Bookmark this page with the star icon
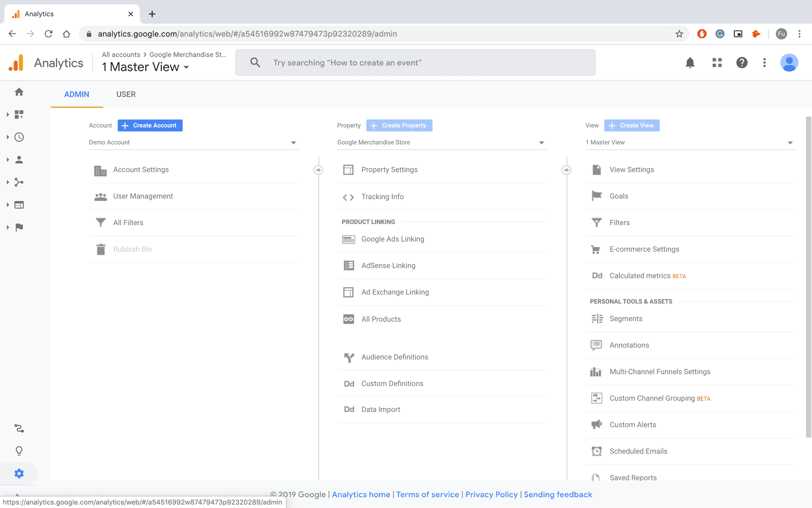This screenshot has width=812, height=508. pyautogui.click(x=679, y=34)
